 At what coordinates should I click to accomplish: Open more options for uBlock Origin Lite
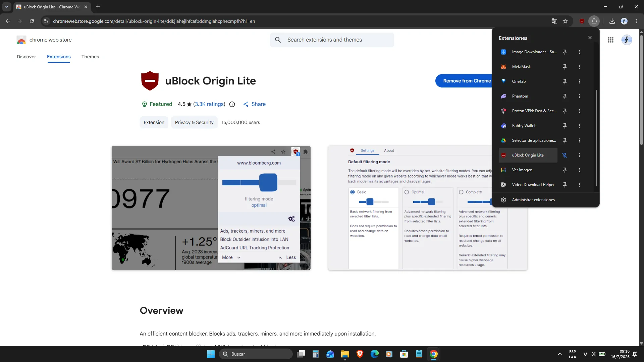point(580,155)
